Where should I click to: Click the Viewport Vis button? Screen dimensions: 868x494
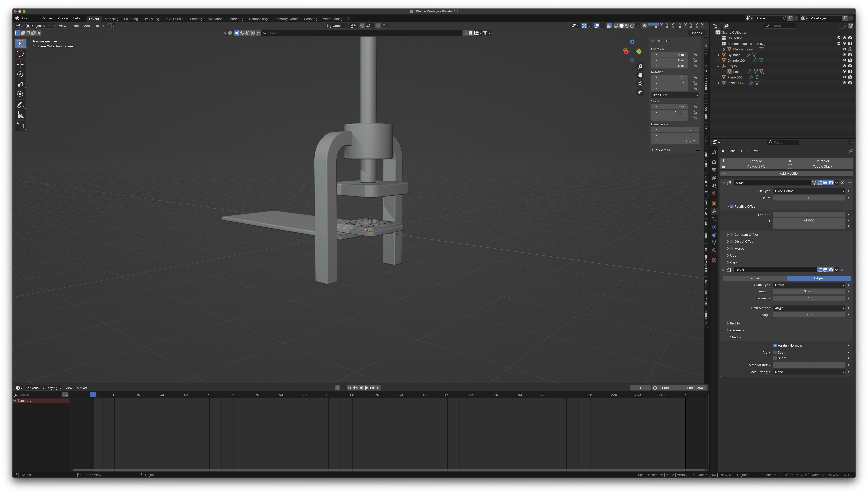point(753,167)
